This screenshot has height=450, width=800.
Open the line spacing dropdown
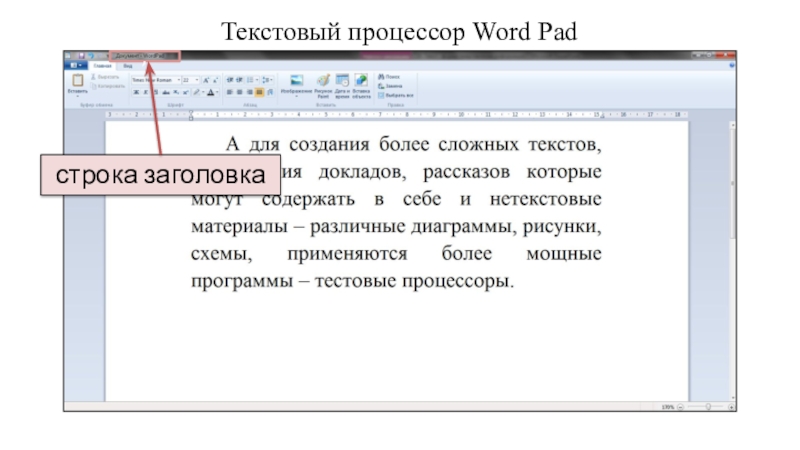coord(267,80)
